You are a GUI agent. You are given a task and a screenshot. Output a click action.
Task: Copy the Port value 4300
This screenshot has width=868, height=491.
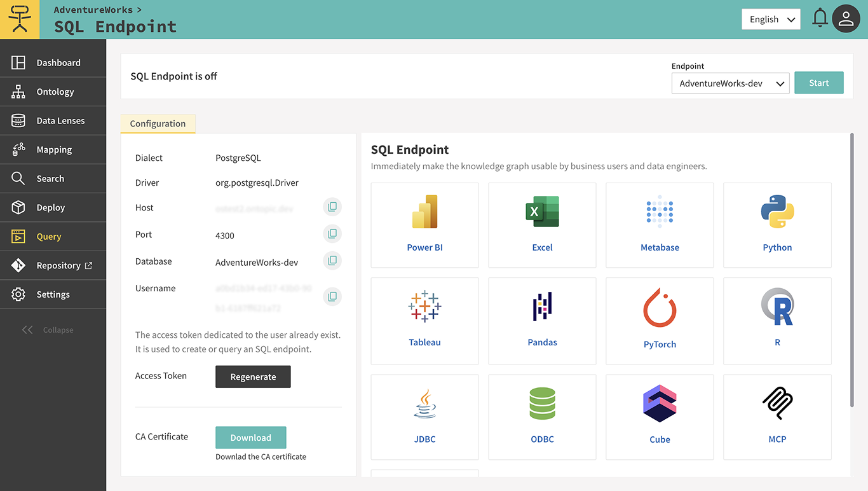click(x=332, y=234)
